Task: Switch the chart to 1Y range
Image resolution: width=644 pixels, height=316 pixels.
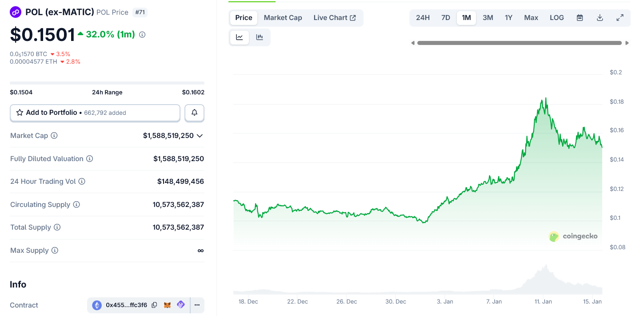Action: click(508, 18)
